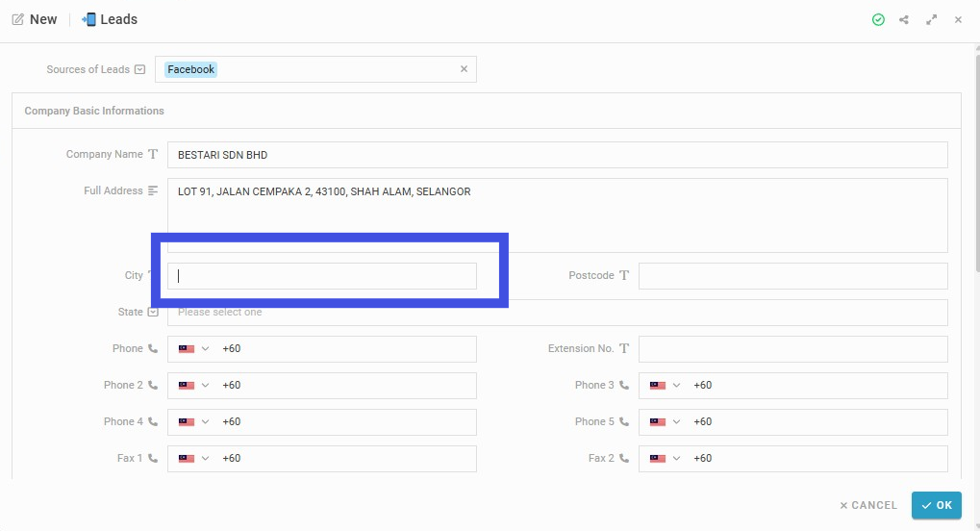
Task: Click the Malaysia flag in Fax 2 field
Action: click(x=658, y=459)
